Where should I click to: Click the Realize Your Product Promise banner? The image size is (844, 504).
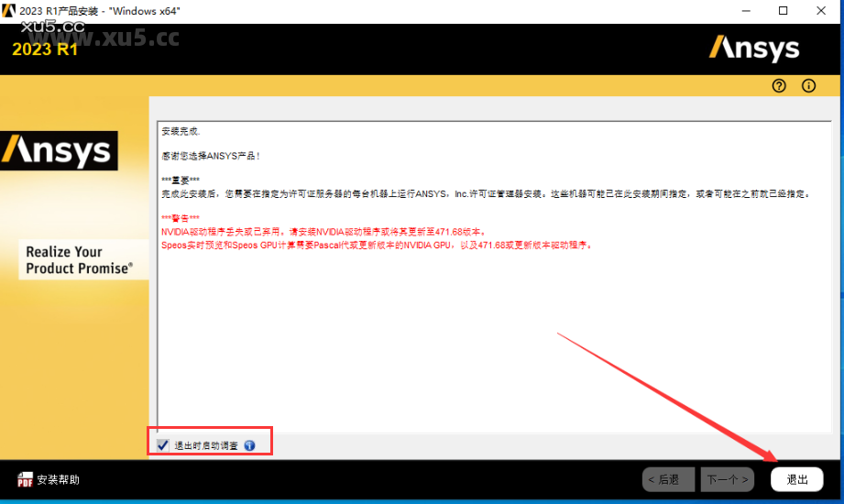(79, 260)
